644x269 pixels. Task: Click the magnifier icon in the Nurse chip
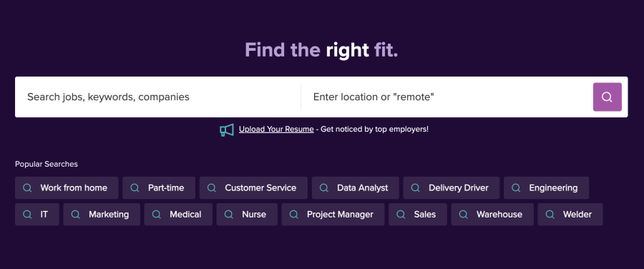(x=229, y=215)
